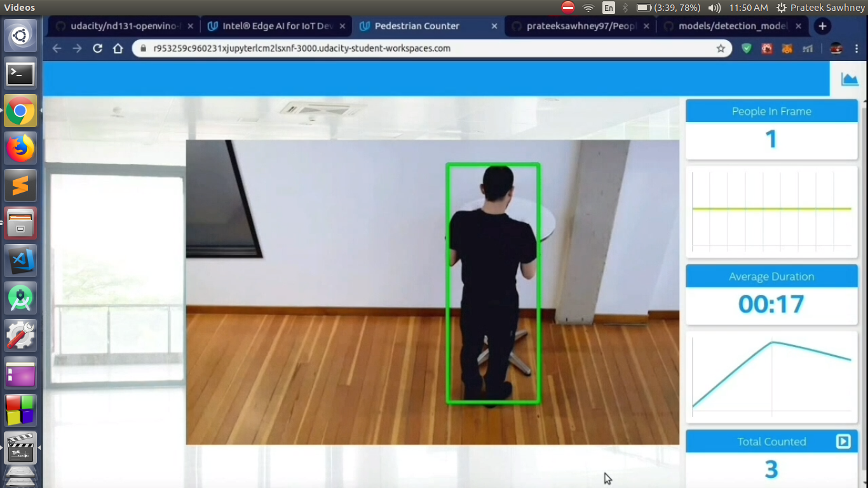Open the Ubuntu dash launcher

(20, 36)
